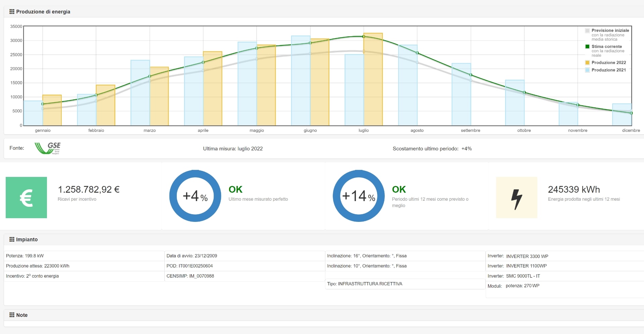This screenshot has height=334, width=644.
Task: Click the lightning bolt energy icon
Action: point(517,197)
